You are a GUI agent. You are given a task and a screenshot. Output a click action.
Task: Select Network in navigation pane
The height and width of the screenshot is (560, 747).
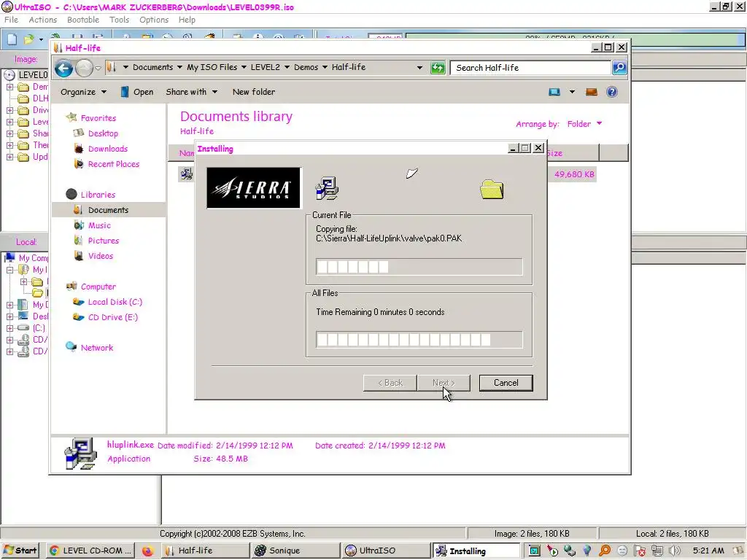97,348
